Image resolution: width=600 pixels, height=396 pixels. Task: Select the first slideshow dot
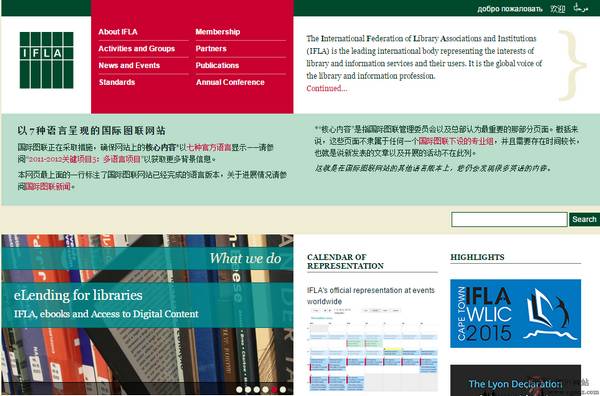pos(239,389)
